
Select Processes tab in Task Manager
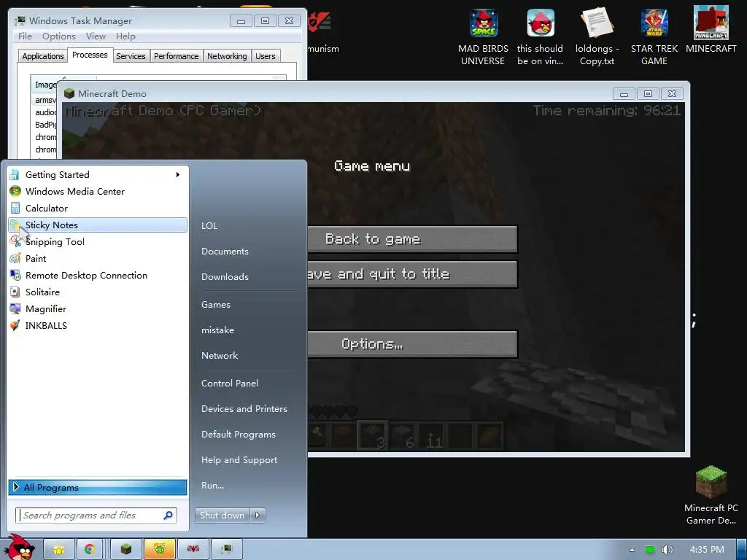point(90,55)
